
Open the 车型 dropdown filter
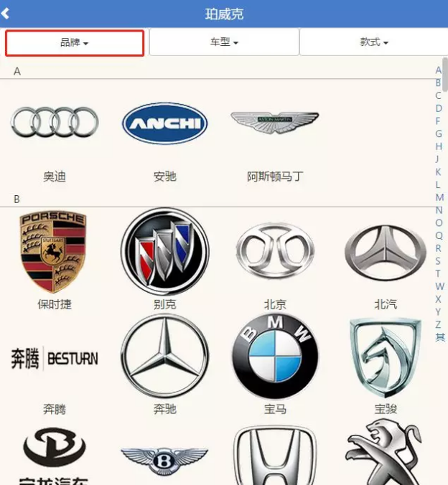click(x=224, y=42)
